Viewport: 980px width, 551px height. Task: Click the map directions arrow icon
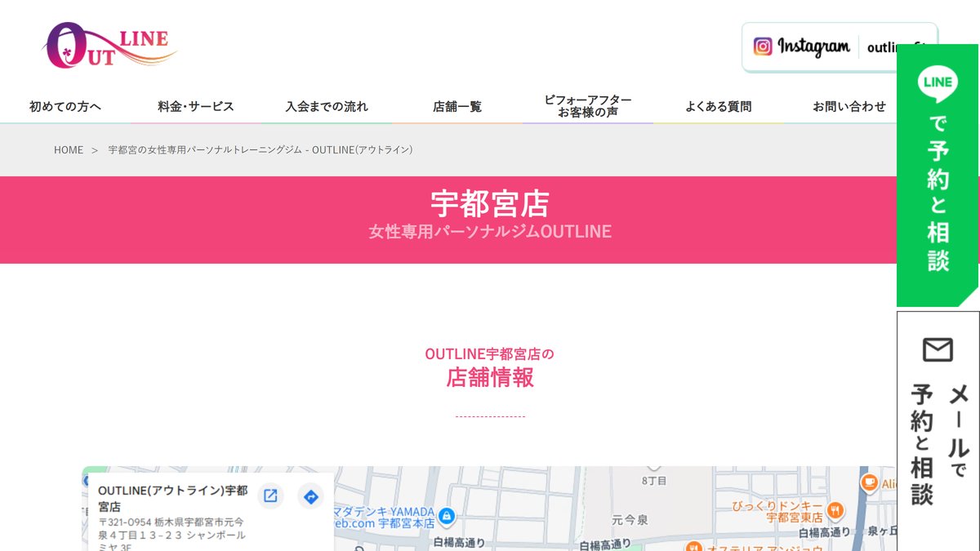tap(310, 496)
